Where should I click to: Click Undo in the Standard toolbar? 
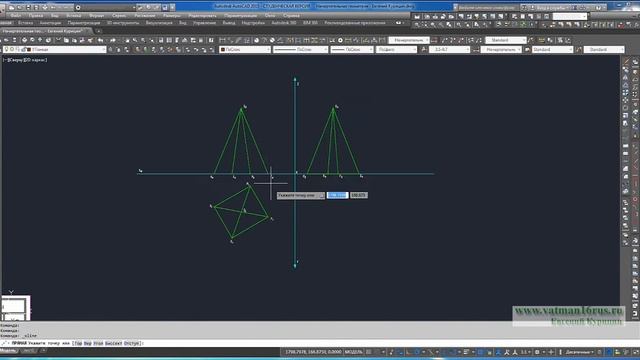pos(100,40)
